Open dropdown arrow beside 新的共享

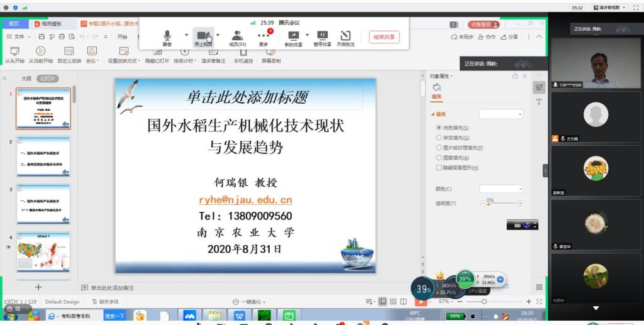pos(308,35)
